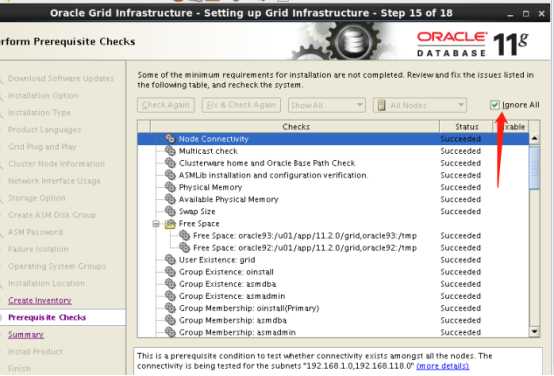
Task: Select the Group Existence: asmdba row
Action: pyautogui.click(x=333, y=284)
